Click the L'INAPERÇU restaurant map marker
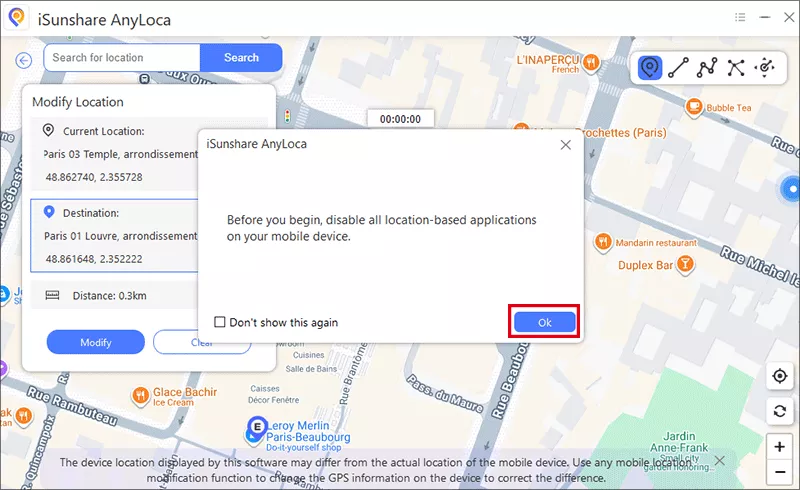The width and height of the screenshot is (800, 490). pos(591,63)
